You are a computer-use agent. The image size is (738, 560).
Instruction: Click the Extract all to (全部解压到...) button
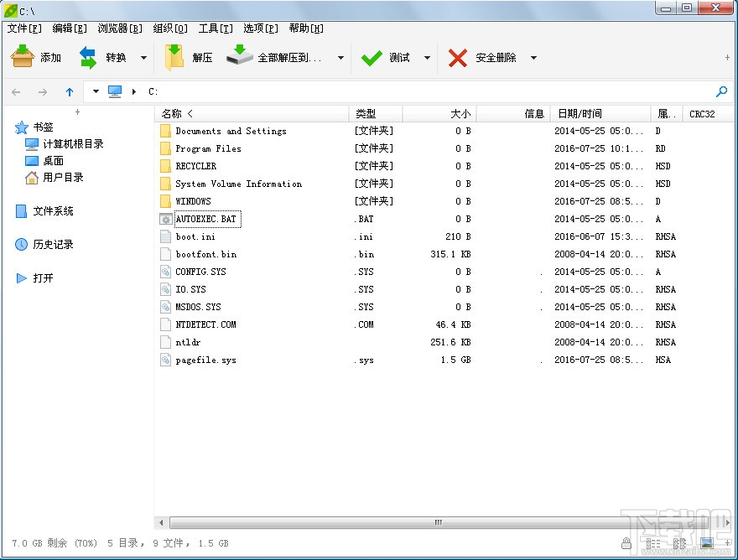(274, 57)
